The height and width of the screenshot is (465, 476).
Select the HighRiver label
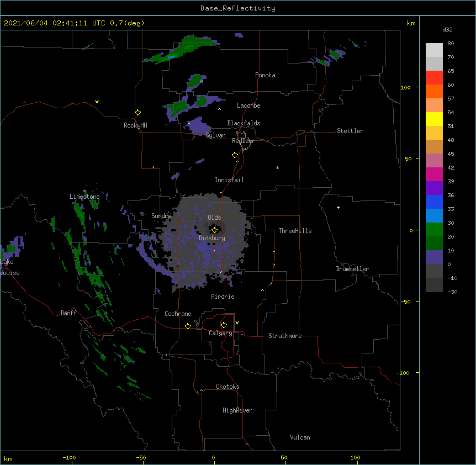click(x=237, y=410)
